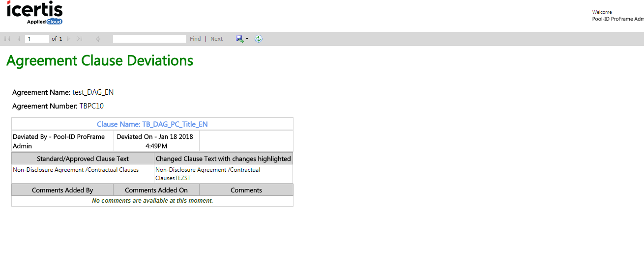Click the Icertis Applied Cloud logo

coord(35,13)
